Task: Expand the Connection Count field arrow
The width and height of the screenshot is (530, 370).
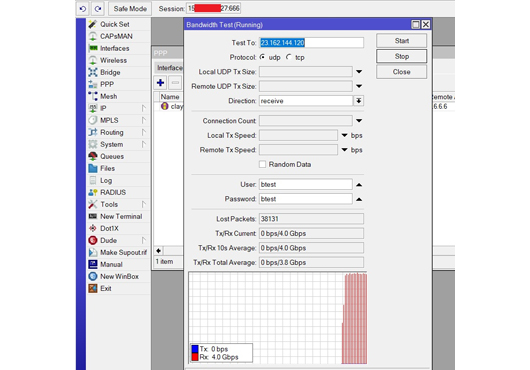Action: point(359,121)
